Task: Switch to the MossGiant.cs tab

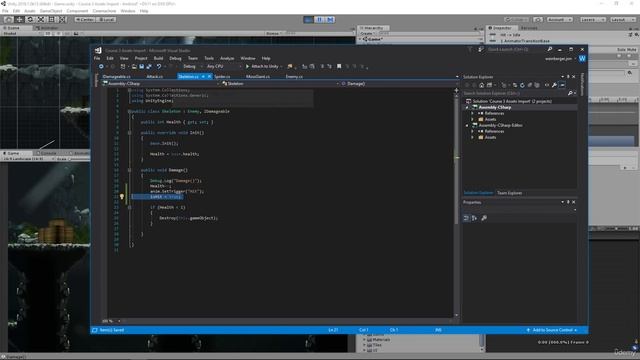Action: 258,76
